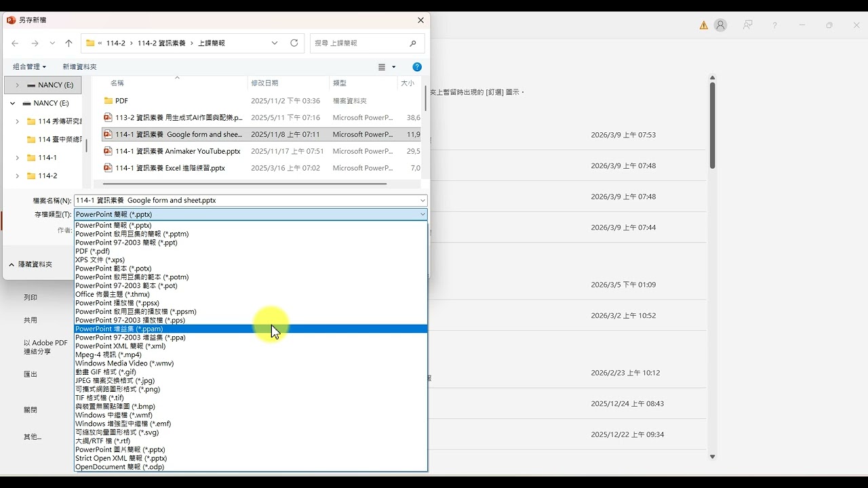This screenshot has height=488, width=868.
Task: Open PowerPoint feedback icon
Action: 748,25
